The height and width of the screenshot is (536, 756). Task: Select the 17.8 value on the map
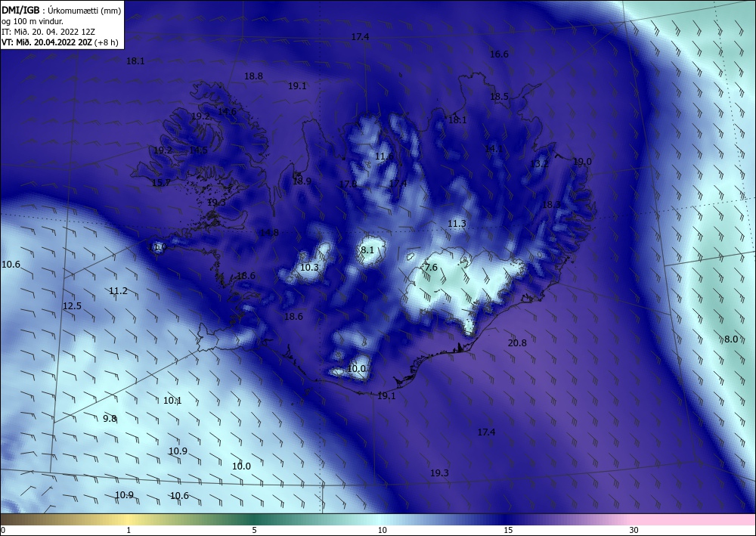pyautogui.click(x=348, y=184)
